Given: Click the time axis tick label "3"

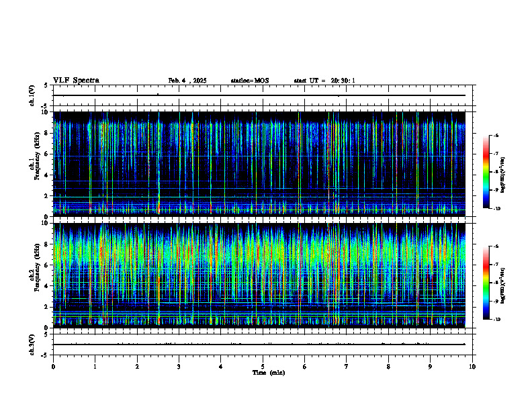Looking at the screenshot, I should [179, 367].
